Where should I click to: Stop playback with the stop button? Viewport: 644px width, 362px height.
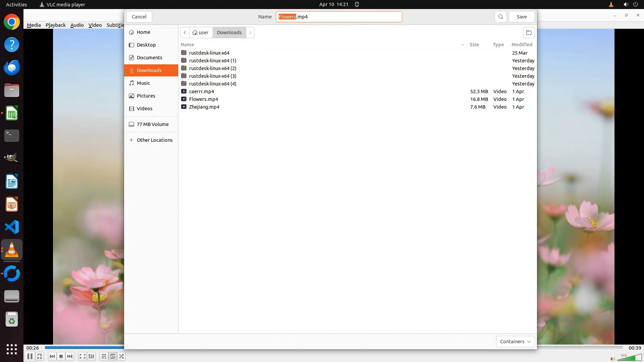coord(61,356)
